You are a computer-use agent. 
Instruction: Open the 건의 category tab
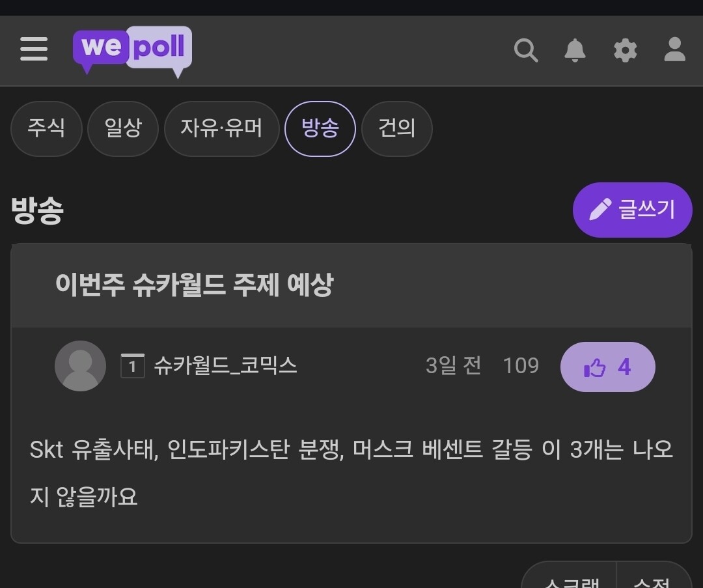(396, 128)
